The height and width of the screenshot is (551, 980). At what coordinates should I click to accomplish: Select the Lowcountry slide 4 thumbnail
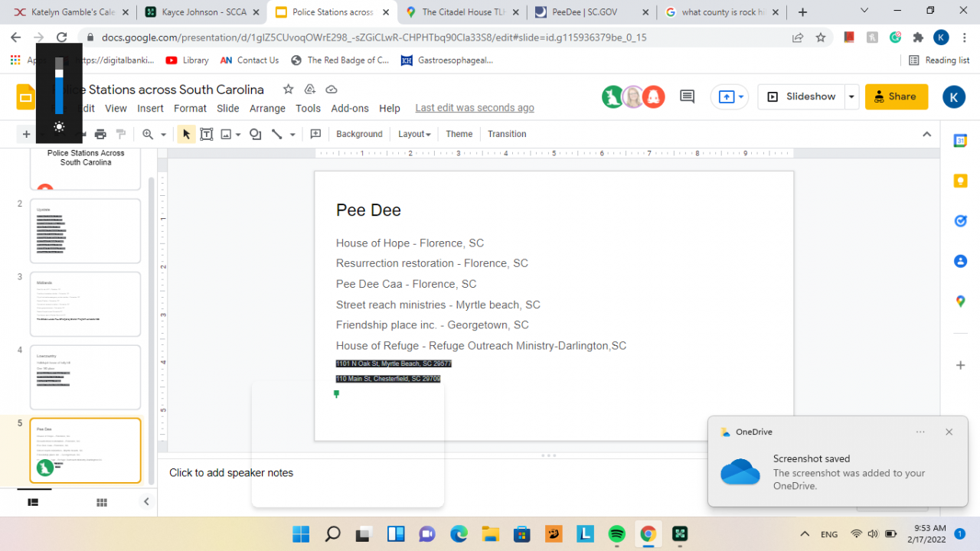coord(85,377)
